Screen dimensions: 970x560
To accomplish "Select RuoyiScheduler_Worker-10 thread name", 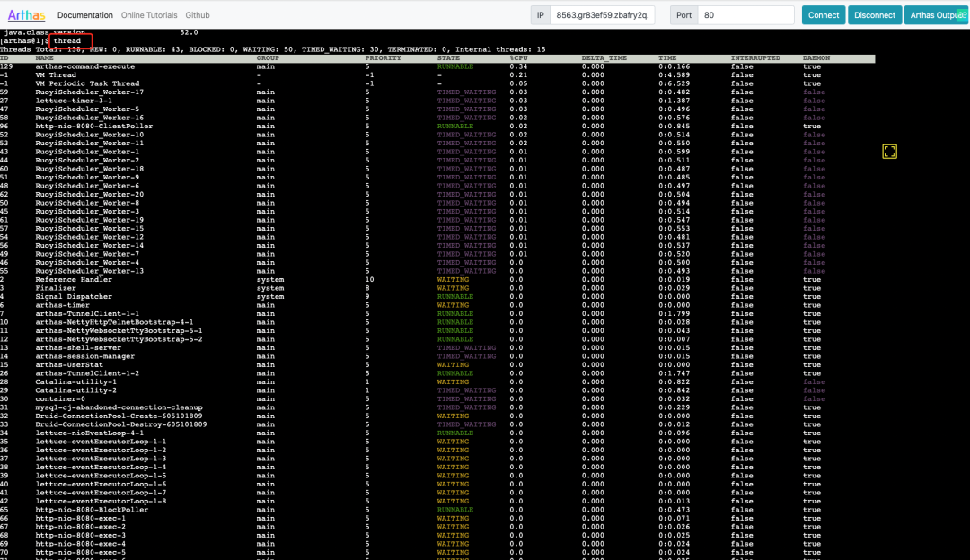I will pyautogui.click(x=89, y=135).
